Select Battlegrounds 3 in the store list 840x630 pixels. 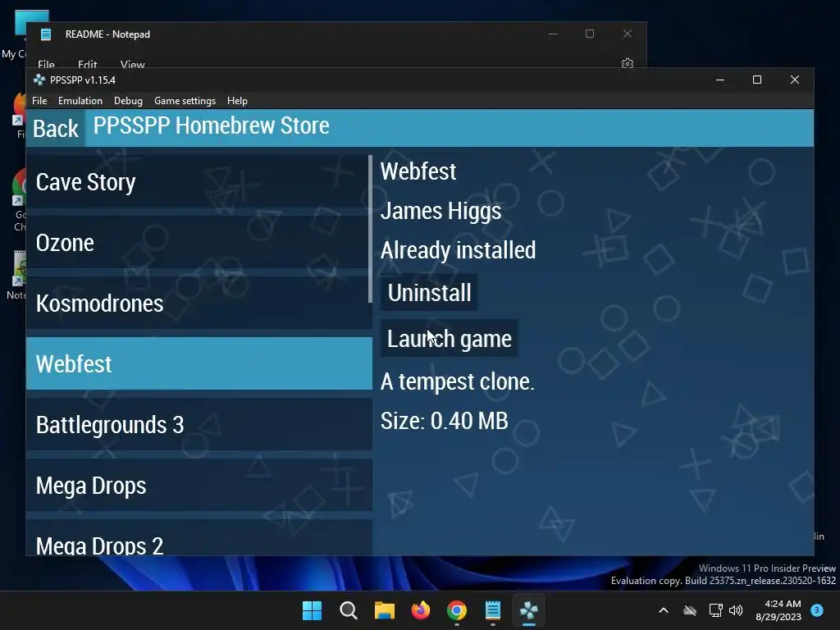click(199, 424)
